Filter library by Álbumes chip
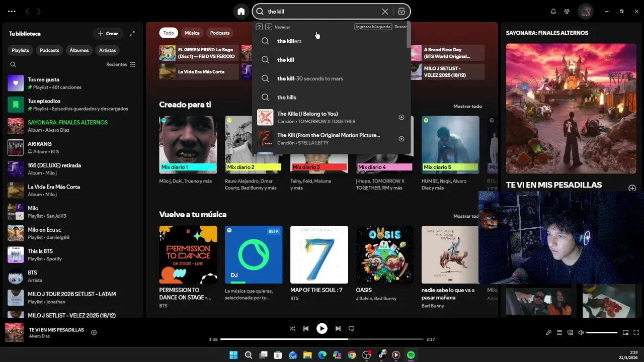This screenshot has height=362, width=644. [x=79, y=50]
